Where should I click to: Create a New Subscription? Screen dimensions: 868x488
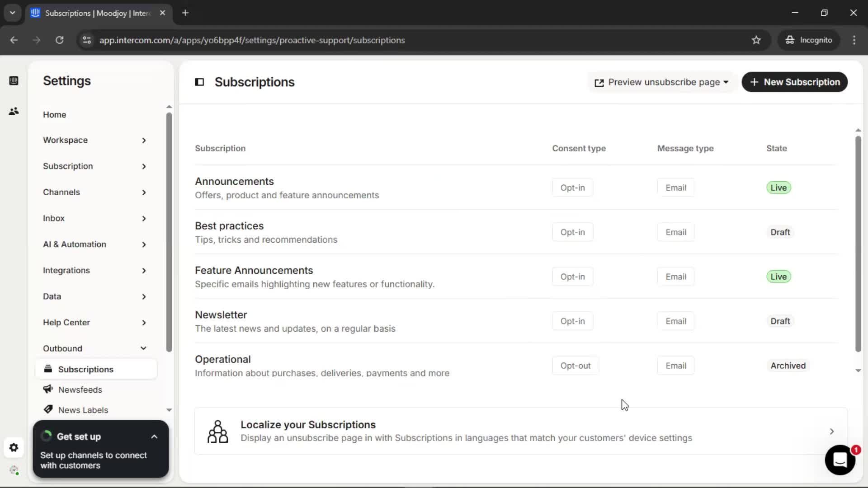point(794,82)
